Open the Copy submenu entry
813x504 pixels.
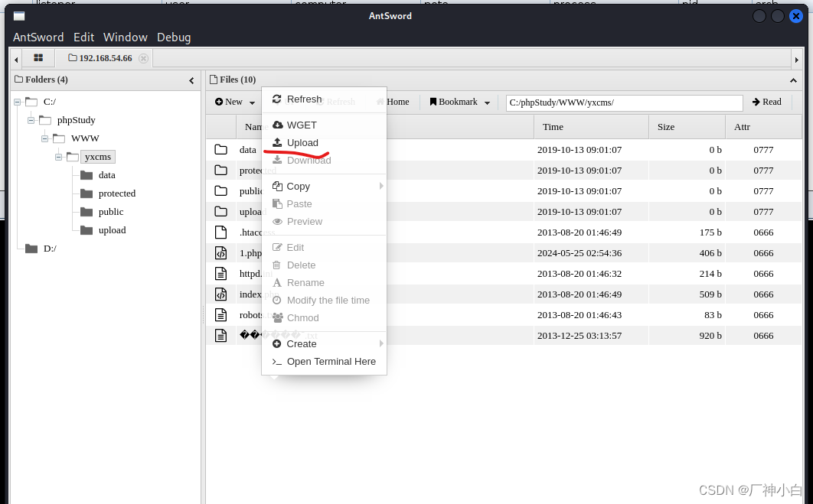(298, 186)
